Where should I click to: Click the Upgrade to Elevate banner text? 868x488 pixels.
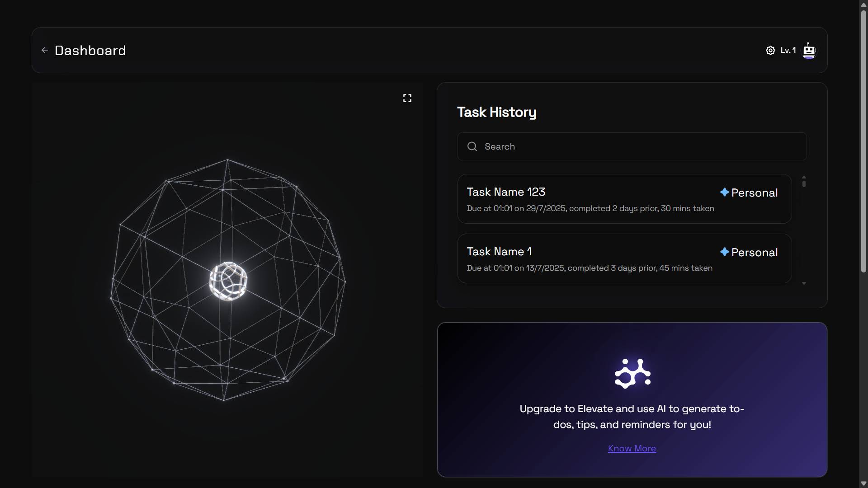coord(632,416)
